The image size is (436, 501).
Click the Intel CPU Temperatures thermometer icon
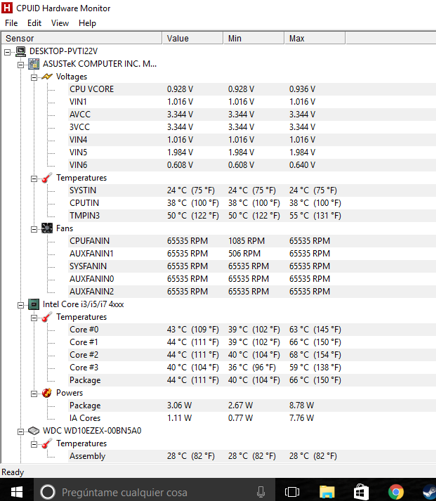(47, 317)
